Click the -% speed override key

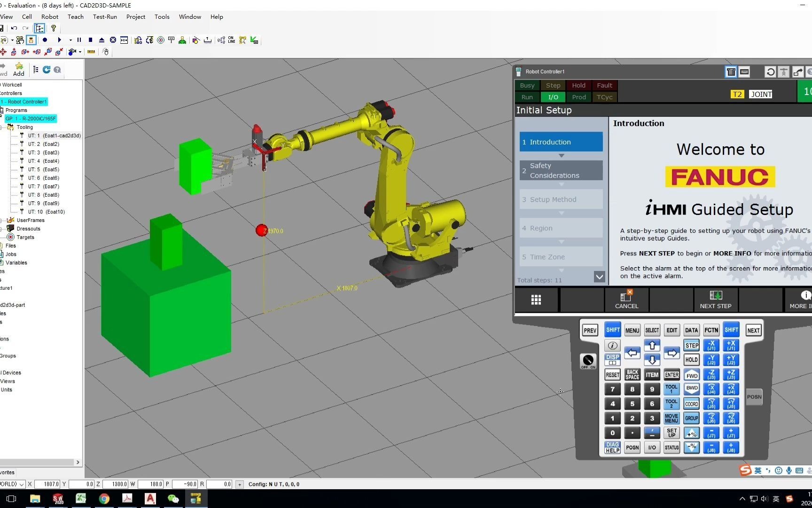(692, 447)
